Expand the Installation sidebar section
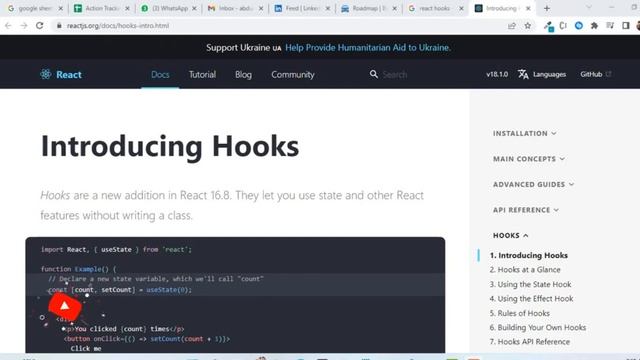This screenshot has width=640, height=360. (524, 133)
